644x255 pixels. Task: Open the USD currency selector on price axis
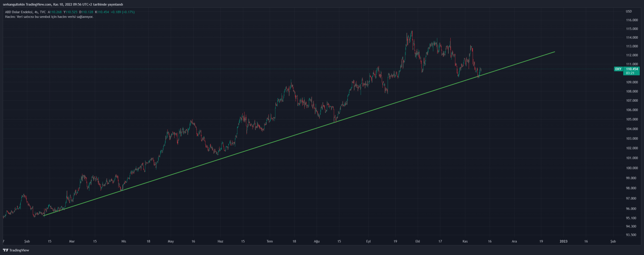(629, 11)
